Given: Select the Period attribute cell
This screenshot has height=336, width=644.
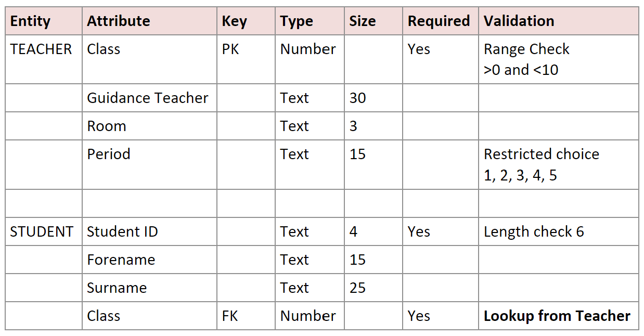Looking at the screenshot, I should tap(109, 154).
